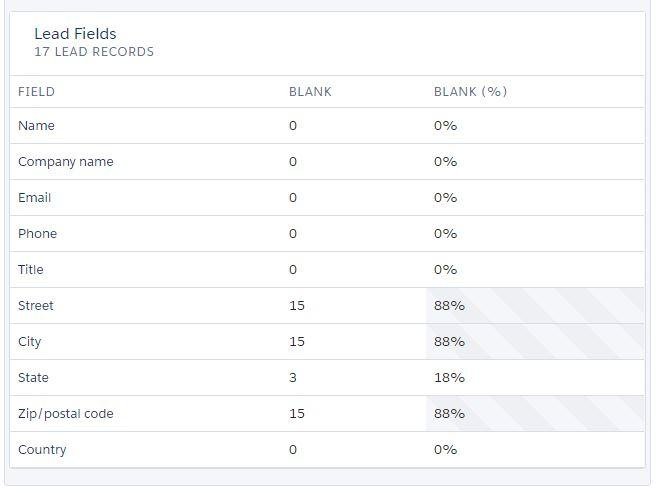The height and width of the screenshot is (493, 661).
Task: Click the Street blank count 15
Action: [297, 305]
